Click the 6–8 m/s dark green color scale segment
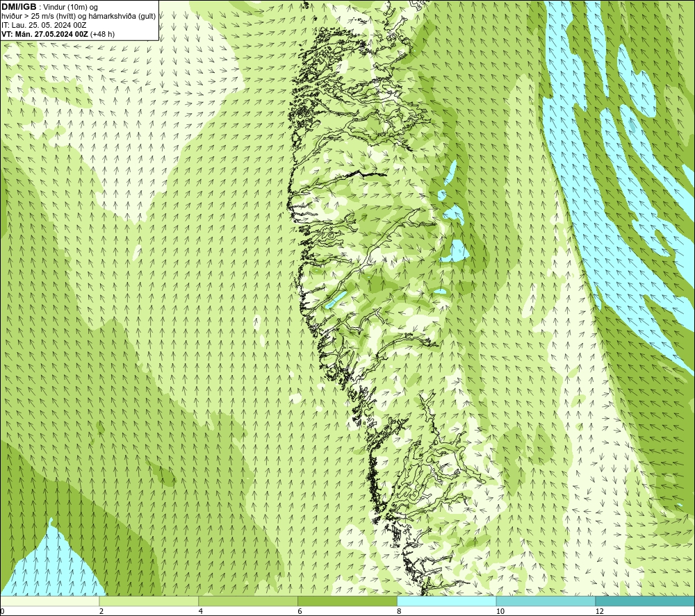The image size is (695, 616). (347, 601)
